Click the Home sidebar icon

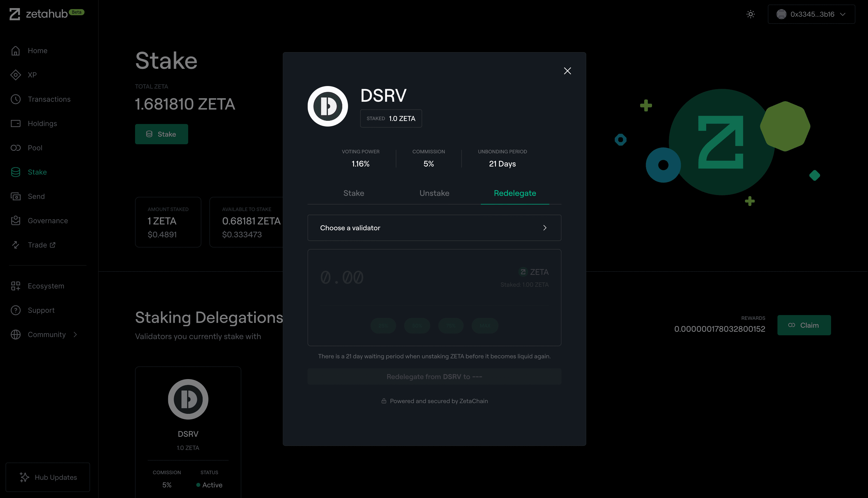[x=15, y=51]
